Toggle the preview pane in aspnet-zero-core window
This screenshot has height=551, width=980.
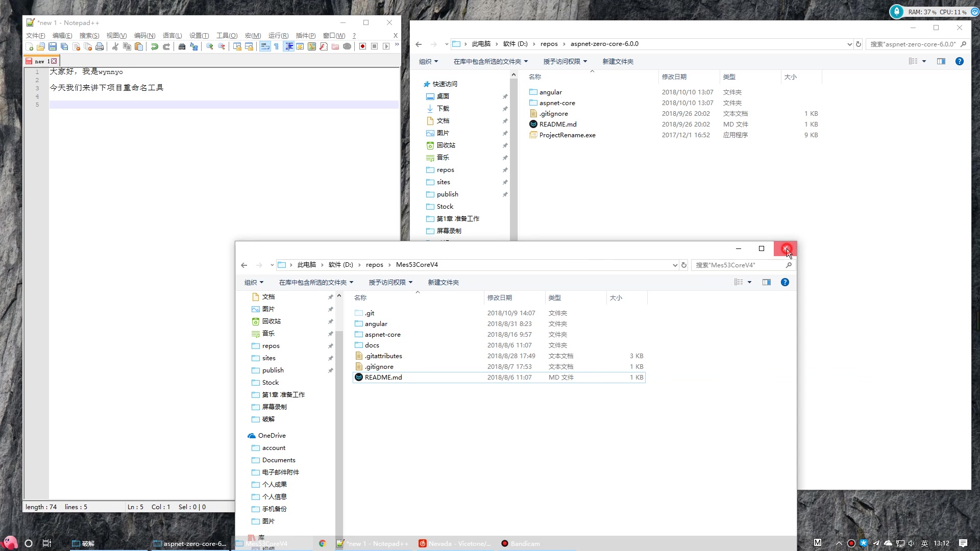[x=941, y=61]
